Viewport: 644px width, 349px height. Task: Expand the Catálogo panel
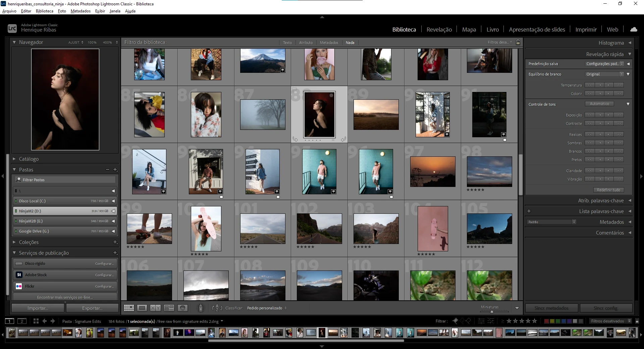[x=14, y=159]
